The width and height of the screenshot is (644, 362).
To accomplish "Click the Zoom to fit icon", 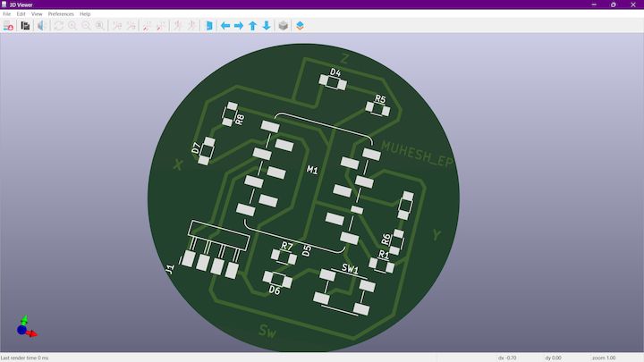I will (100, 26).
